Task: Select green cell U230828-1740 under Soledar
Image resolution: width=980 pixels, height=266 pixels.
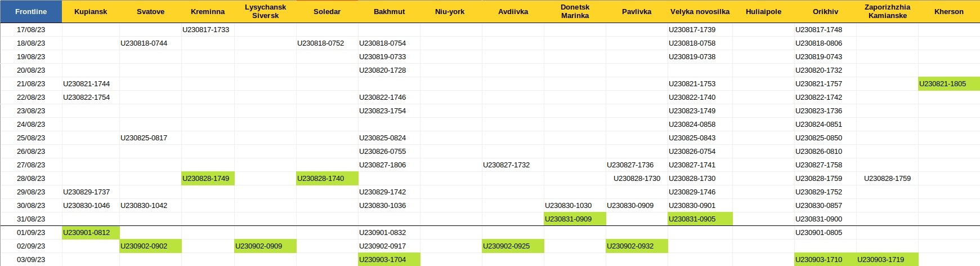Action: click(327, 179)
